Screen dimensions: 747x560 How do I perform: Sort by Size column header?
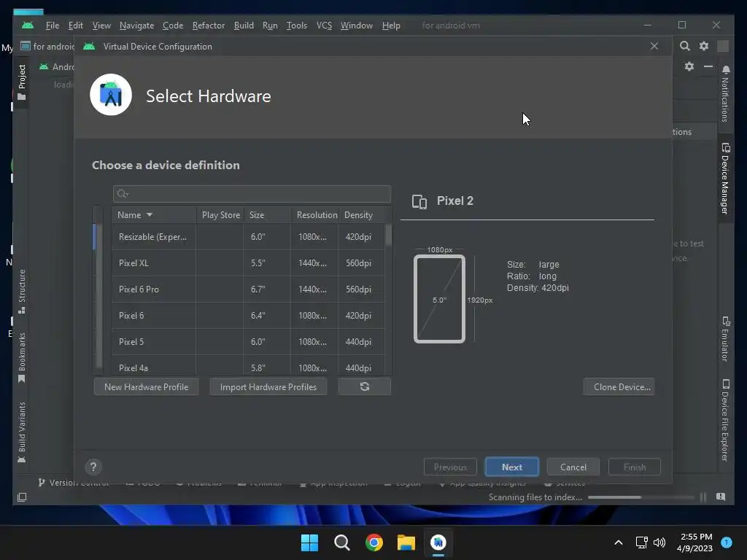pyautogui.click(x=267, y=215)
